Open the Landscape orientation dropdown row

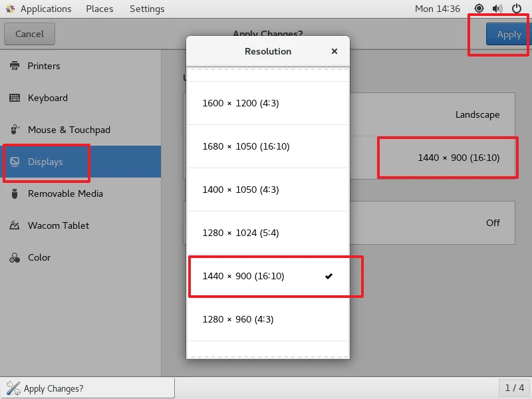point(432,114)
